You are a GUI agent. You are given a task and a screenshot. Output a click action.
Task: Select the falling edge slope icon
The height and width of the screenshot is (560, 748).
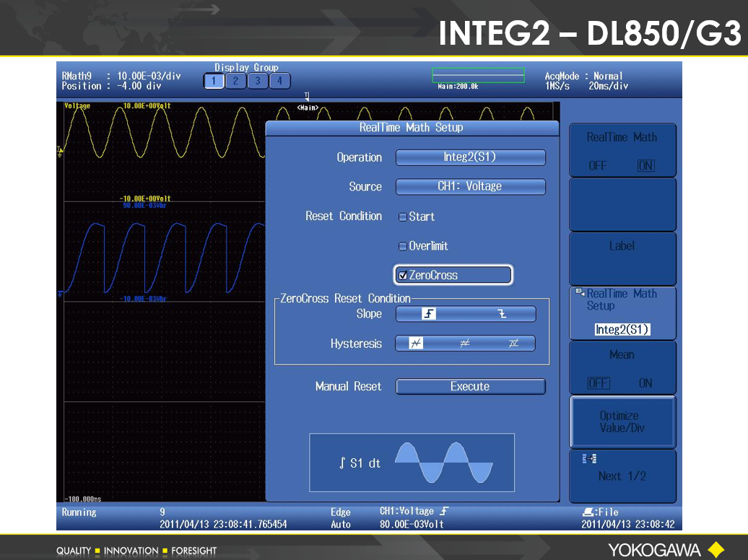(x=502, y=314)
